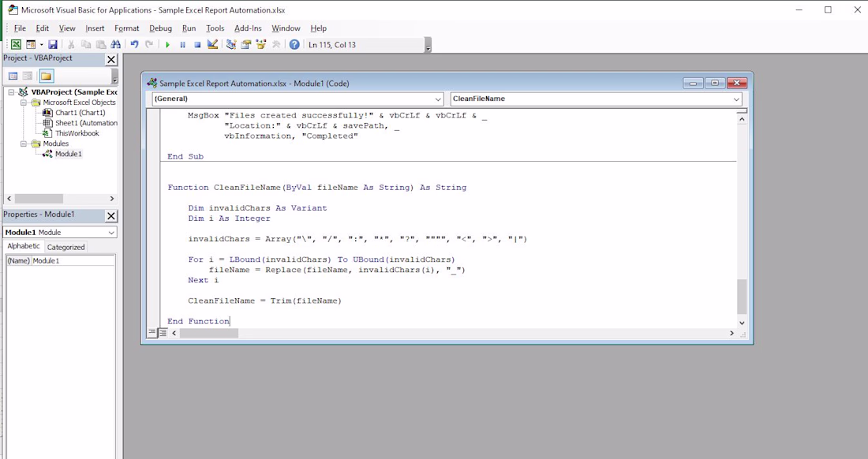Open the Format menu

click(x=127, y=28)
